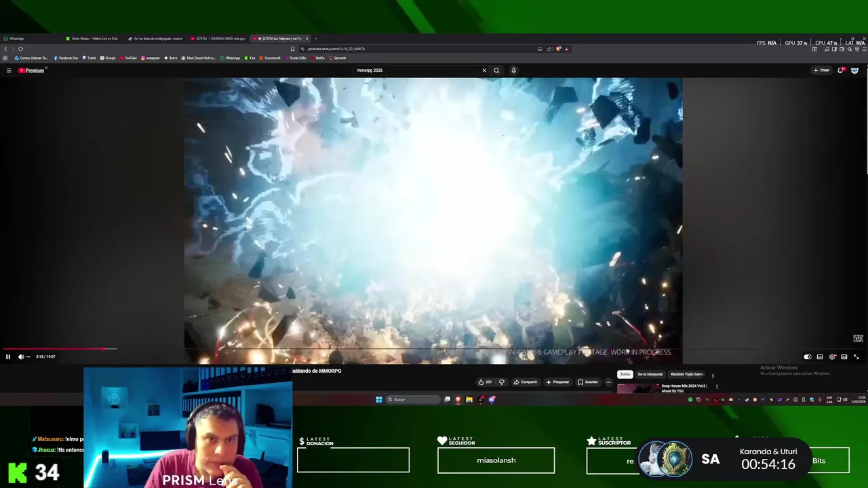The image size is (868, 488).
Task: Open the Black Desert Online bookmark
Action: point(198,58)
